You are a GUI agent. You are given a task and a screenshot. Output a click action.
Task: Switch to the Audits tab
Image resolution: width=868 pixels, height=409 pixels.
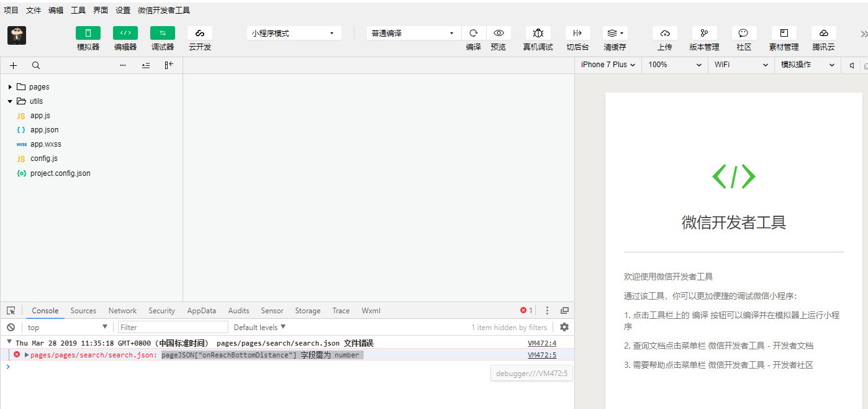238,311
